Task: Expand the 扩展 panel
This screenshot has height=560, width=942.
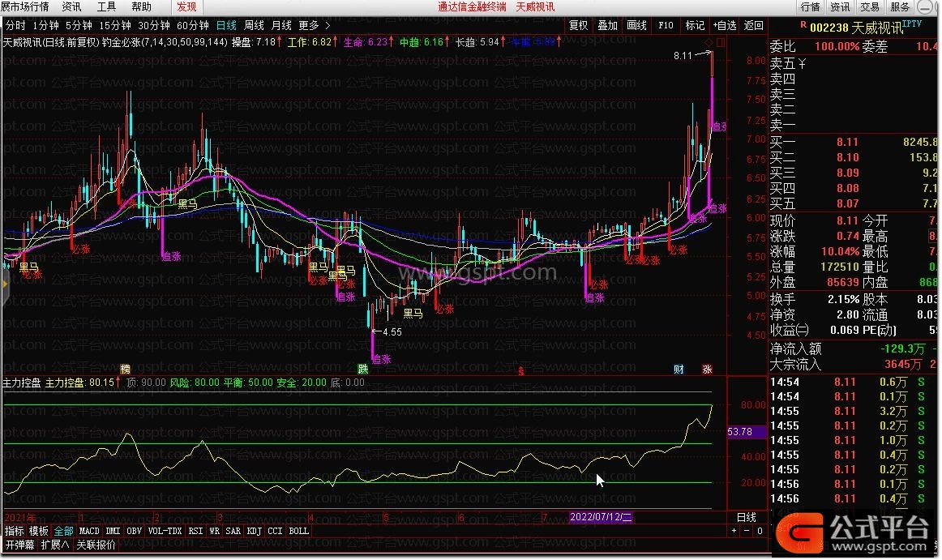Action: tap(54, 545)
